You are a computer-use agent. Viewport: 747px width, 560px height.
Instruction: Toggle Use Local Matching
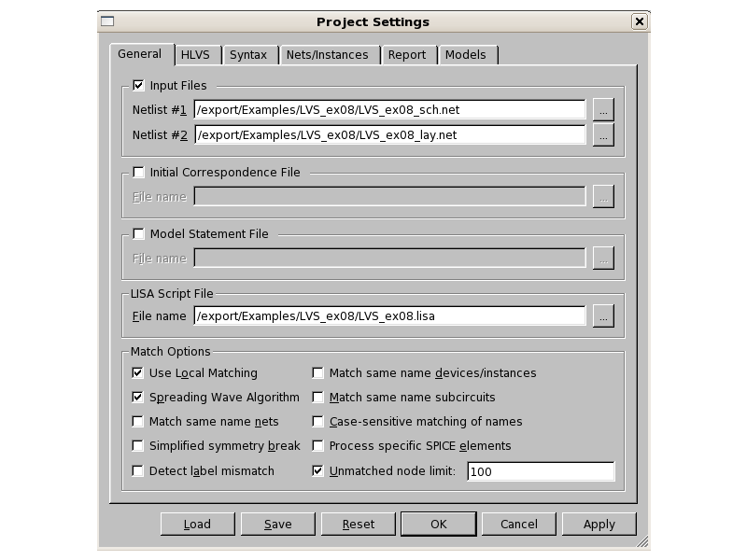(x=137, y=372)
